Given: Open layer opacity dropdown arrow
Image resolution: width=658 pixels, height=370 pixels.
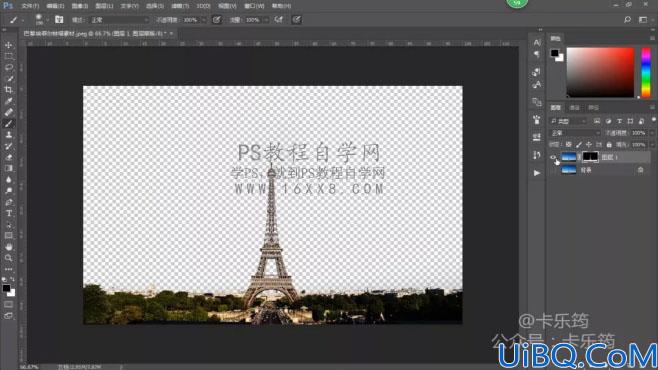Looking at the screenshot, I should pyautogui.click(x=652, y=133).
